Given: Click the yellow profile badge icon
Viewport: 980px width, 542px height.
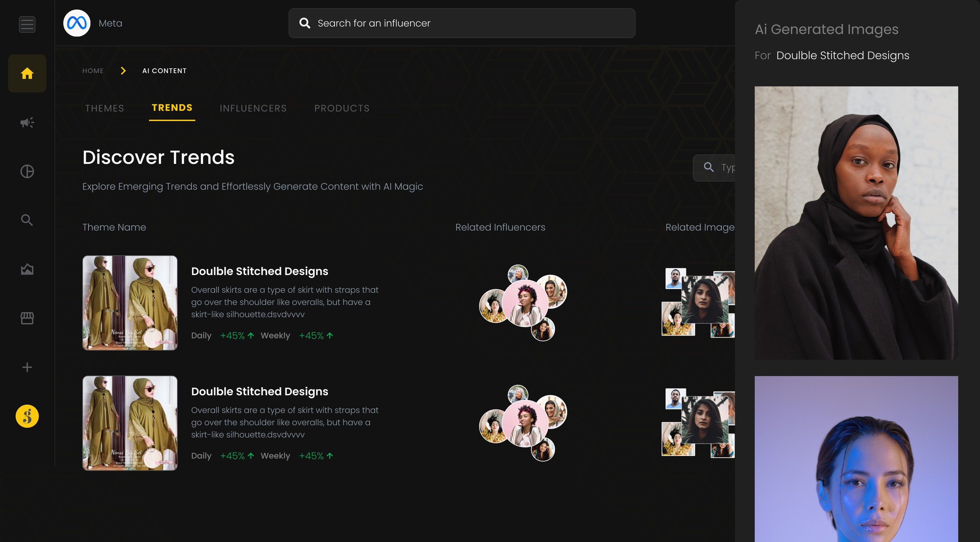Looking at the screenshot, I should pos(27,416).
